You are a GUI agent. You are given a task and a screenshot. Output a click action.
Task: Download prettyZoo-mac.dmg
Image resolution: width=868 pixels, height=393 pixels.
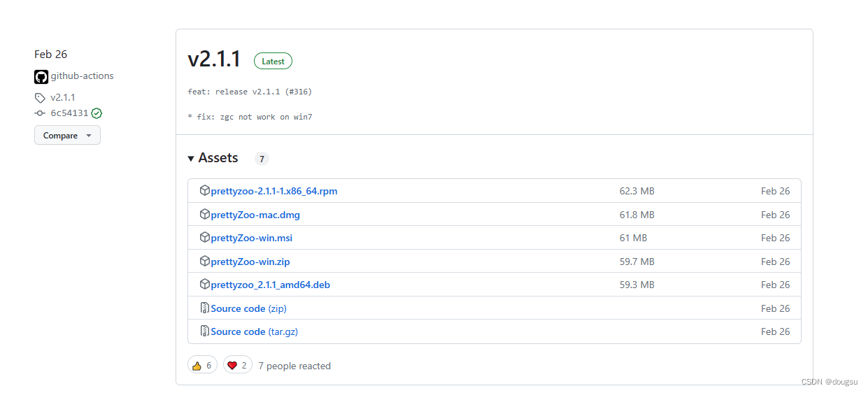point(255,215)
